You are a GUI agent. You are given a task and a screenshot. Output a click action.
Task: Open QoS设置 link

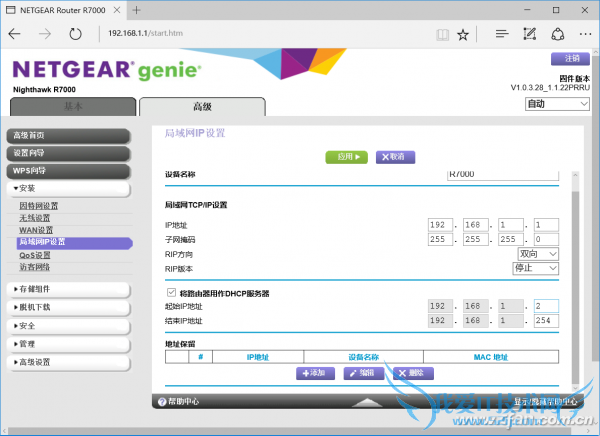pyautogui.click(x=35, y=255)
